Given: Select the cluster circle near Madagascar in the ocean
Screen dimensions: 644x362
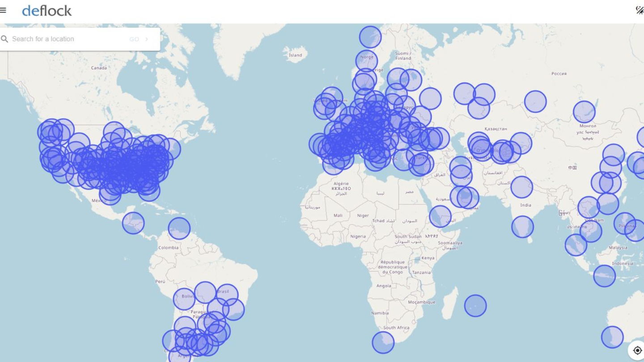Looking at the screenshot, I should tap(475, 306).
